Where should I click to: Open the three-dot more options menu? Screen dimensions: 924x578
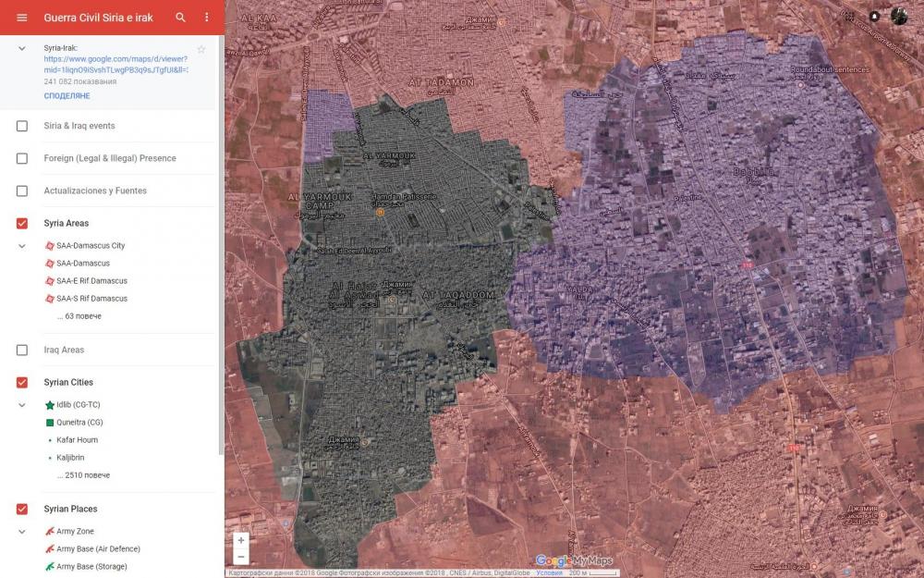(x=206, y=18)
